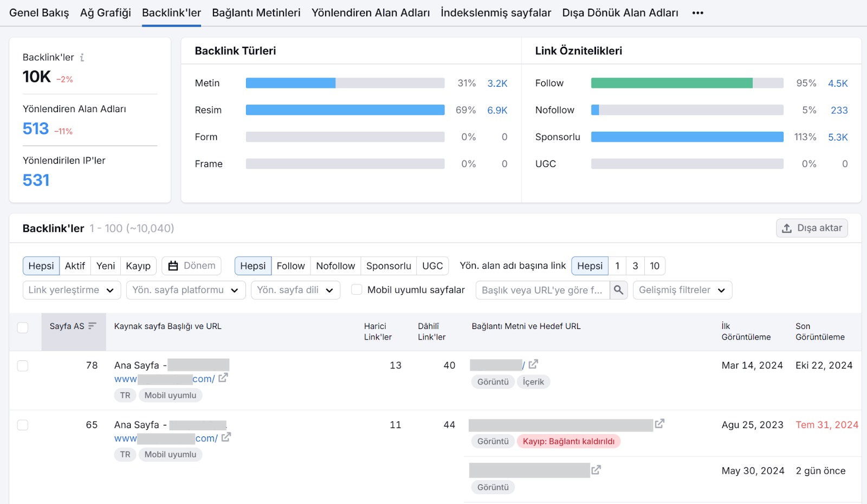This screenshot has width=867, height=504.
Task: Click the Sponsorlu attribute bar
Action: 687,137
